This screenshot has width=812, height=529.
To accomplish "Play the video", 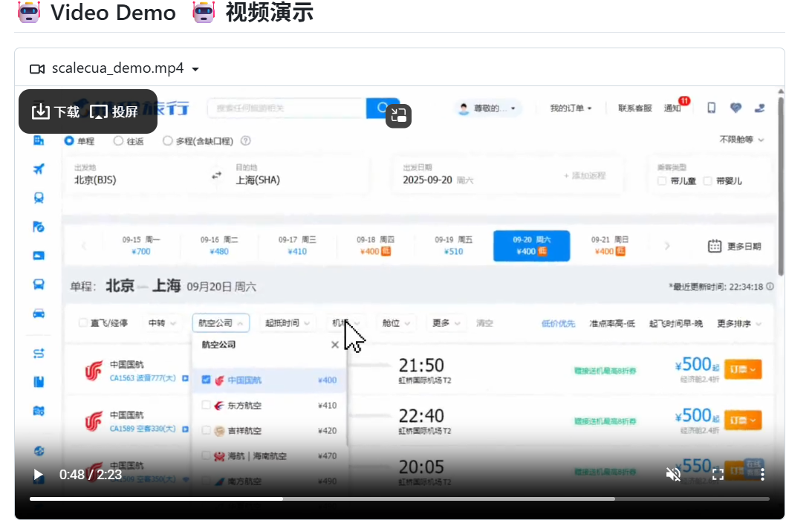I will coord(38,475).
